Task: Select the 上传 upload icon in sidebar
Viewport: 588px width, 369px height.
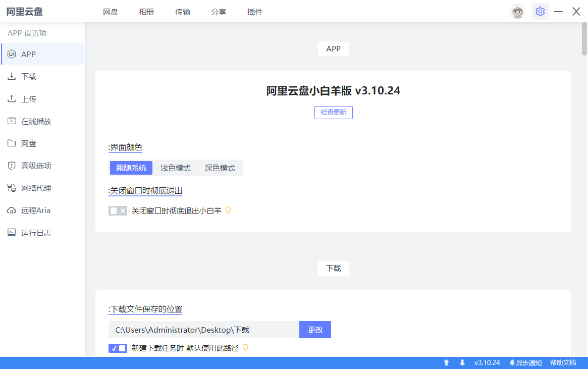Action: click(12, 99)
